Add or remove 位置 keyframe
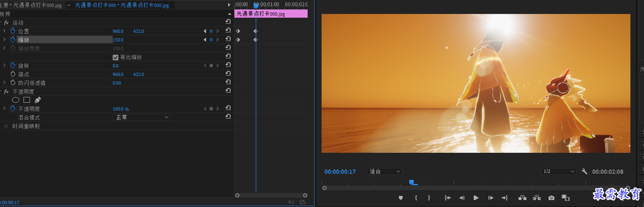This screenshot has height=207, width=644. click(x=211, y=31)
